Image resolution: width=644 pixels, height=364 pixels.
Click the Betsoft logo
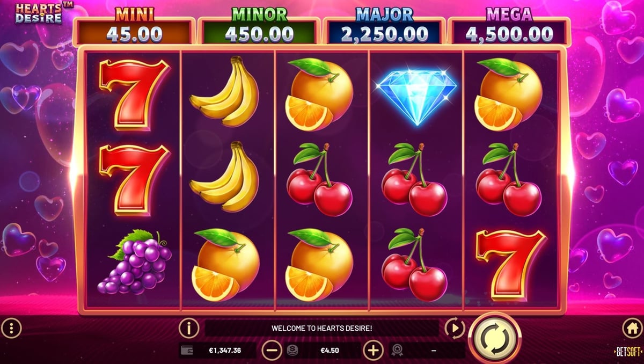coord(628,352)
